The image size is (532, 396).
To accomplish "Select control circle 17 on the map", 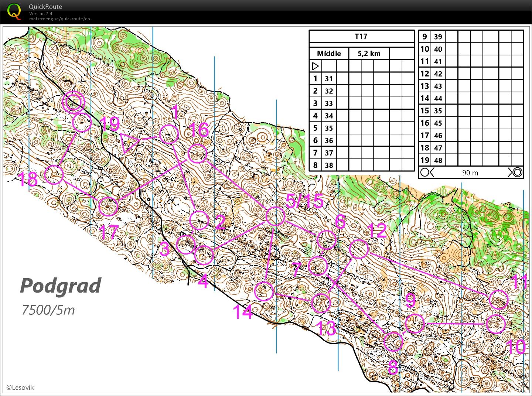I will coord(108,206).
